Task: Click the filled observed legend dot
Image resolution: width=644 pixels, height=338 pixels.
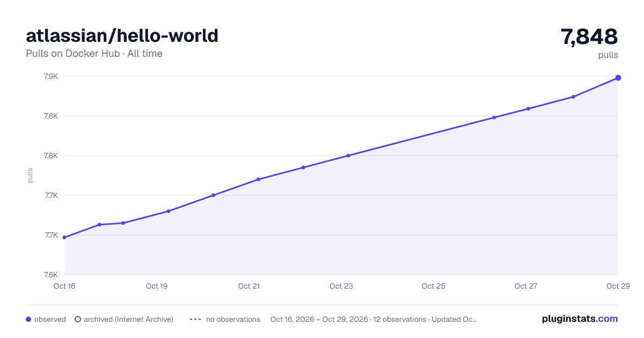Action: (28, 319)
